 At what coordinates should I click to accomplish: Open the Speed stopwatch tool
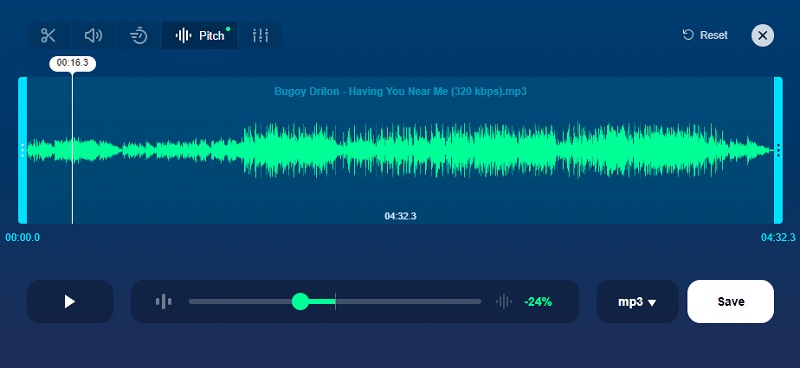[x=139, y=36]
